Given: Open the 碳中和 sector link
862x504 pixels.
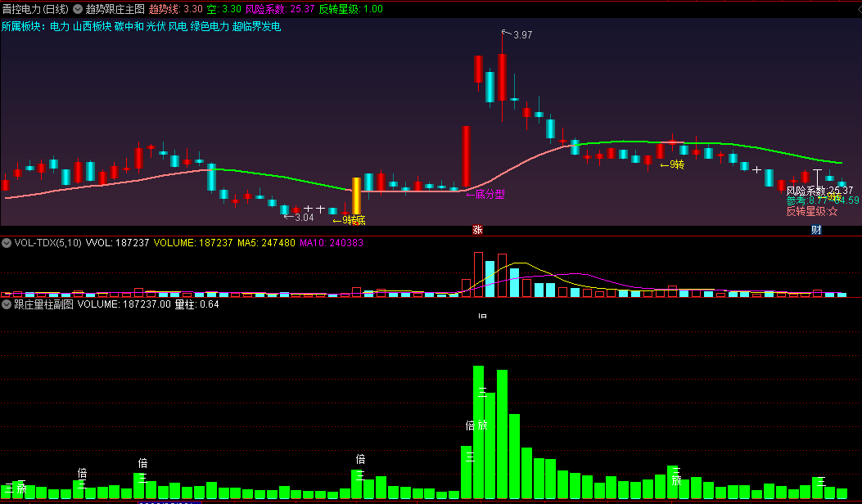Looking at the screenshot, I should pyautogui.click(x=129, y=26).
